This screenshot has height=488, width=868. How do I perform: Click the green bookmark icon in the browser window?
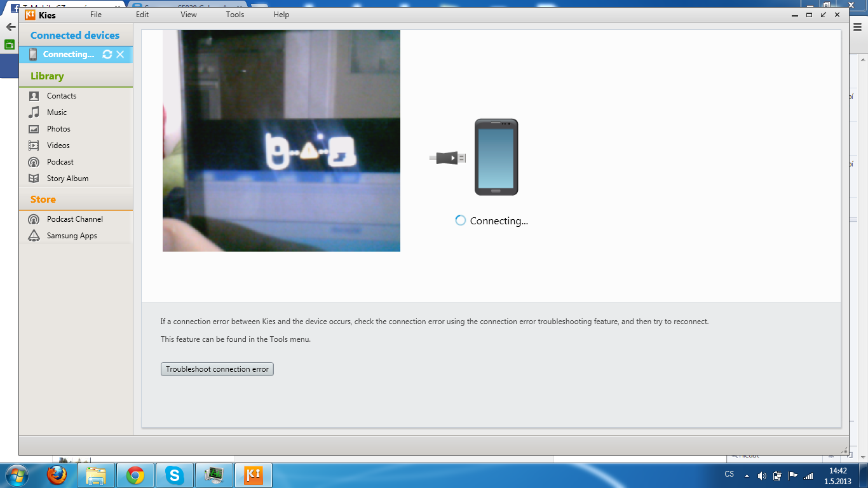click(10, 44)
